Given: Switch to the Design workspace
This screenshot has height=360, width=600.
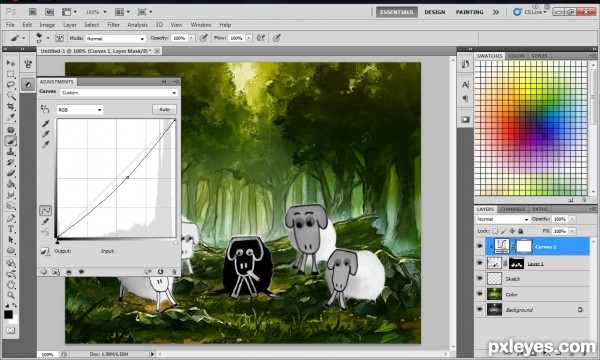Looking at the screenshot, I should [x=435, y=12].
